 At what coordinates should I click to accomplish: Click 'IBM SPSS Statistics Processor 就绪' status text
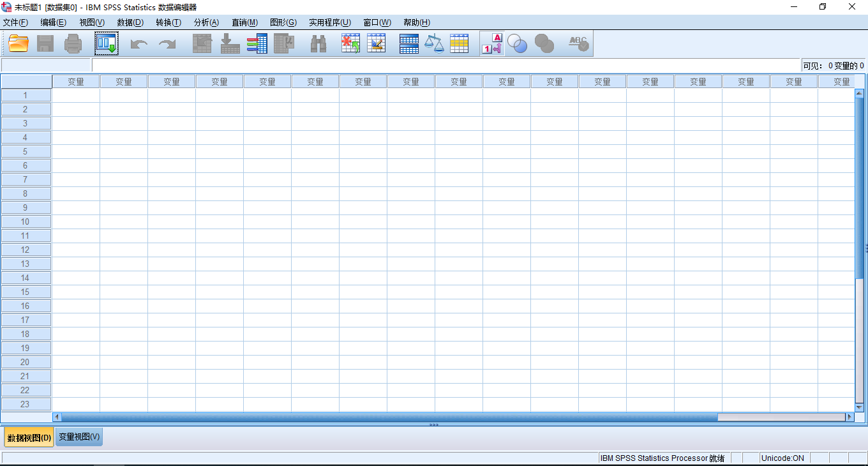[662, 458]
